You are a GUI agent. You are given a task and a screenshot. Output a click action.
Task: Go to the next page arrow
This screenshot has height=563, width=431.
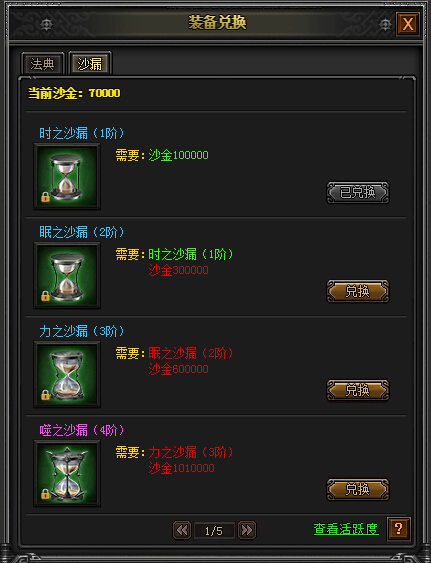coord(247,530)
